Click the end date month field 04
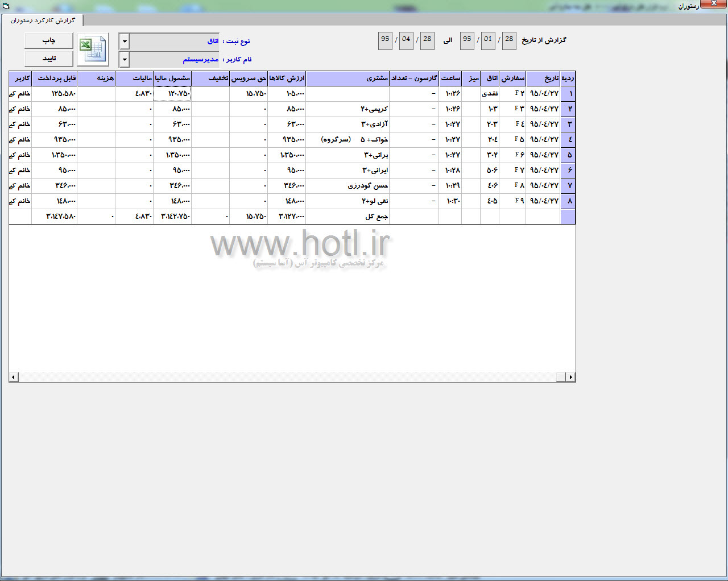This screenshot has width=728, height=581. point(406,40)
